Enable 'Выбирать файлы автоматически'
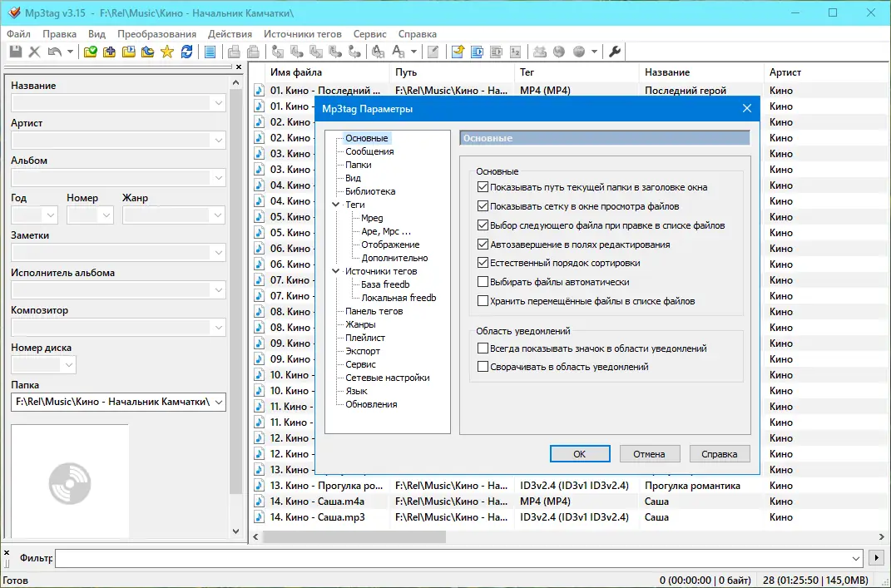 click(x=483, y=282)
